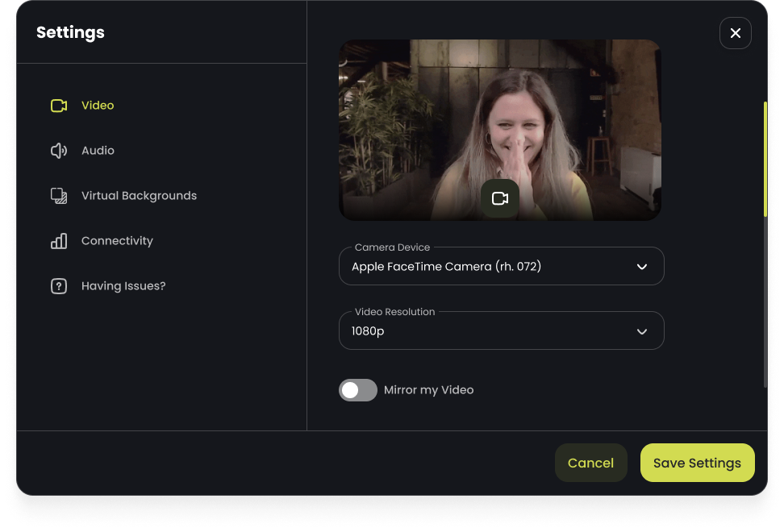Open the Video Resolution dropdown

(x=501, y=330)
